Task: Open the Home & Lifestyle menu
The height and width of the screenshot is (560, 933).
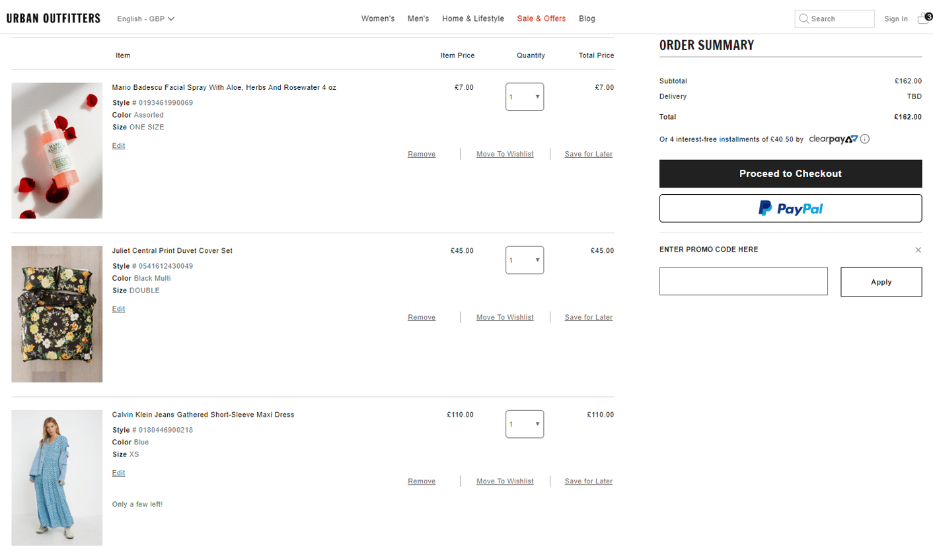Action: [473, 18]
